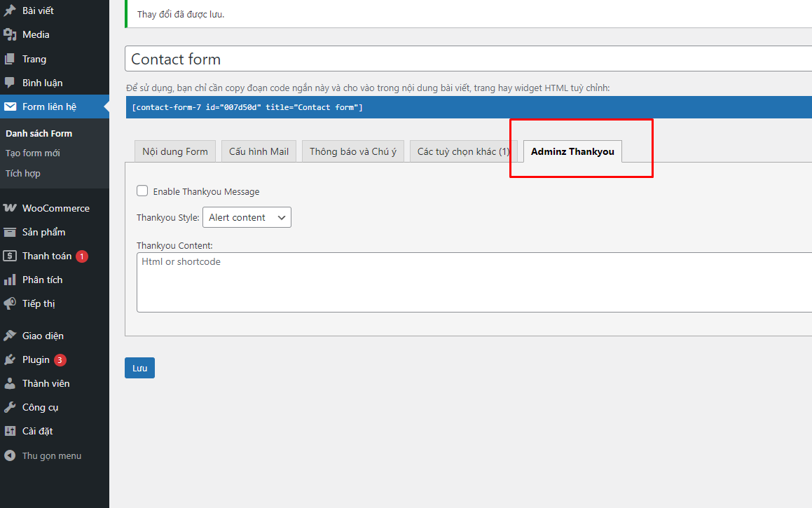Open Bài viết menu item
Image resolution: width=812 pixels, height=508 pixels.
pyautogui.click(x=55, y=11)
